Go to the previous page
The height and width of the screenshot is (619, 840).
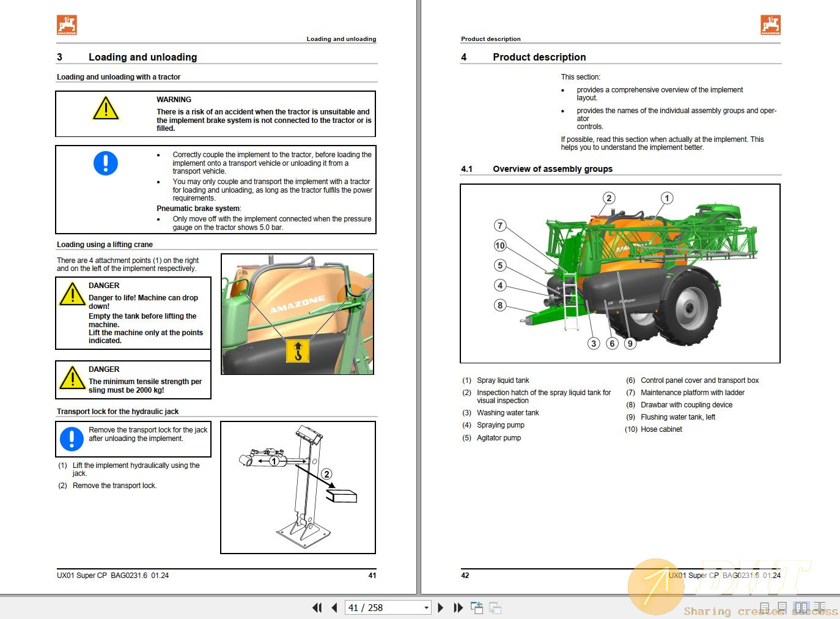(334, 608)
